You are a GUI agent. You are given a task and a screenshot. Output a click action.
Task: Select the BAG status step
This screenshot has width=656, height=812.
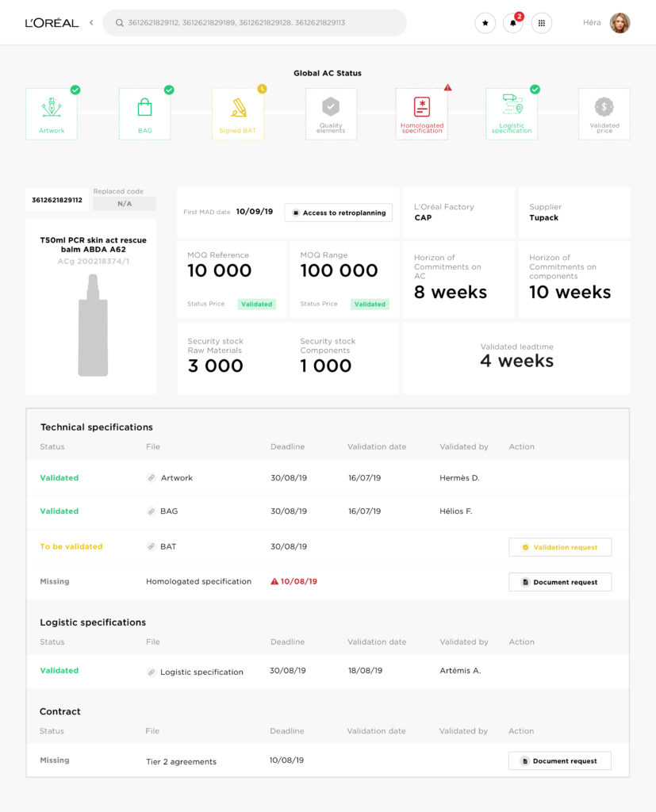(x=144, y=114)
